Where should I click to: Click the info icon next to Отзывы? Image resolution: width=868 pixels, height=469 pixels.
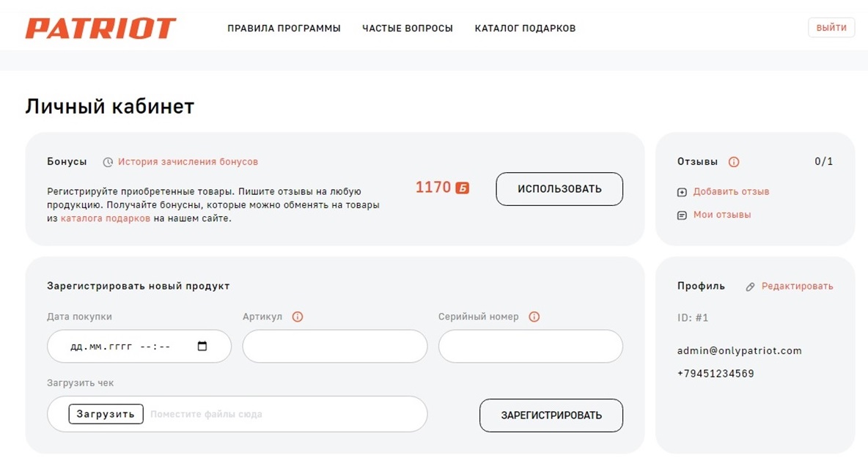coord(734,162)
